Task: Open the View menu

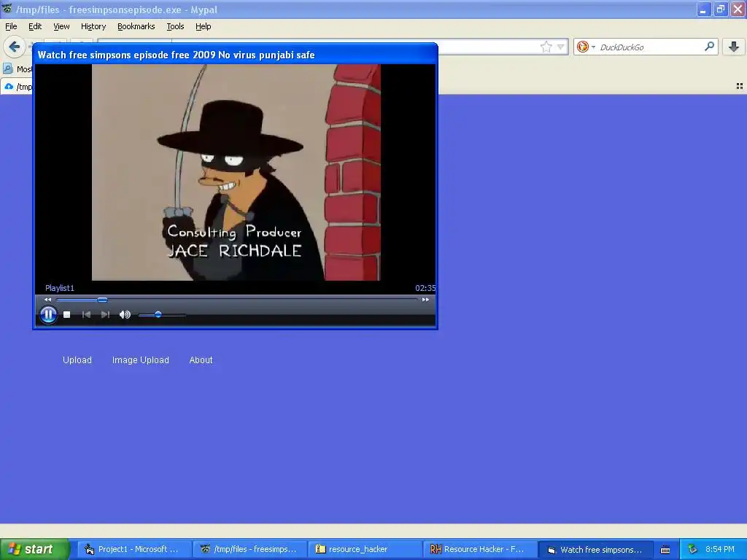Action: tap(61, 27)
